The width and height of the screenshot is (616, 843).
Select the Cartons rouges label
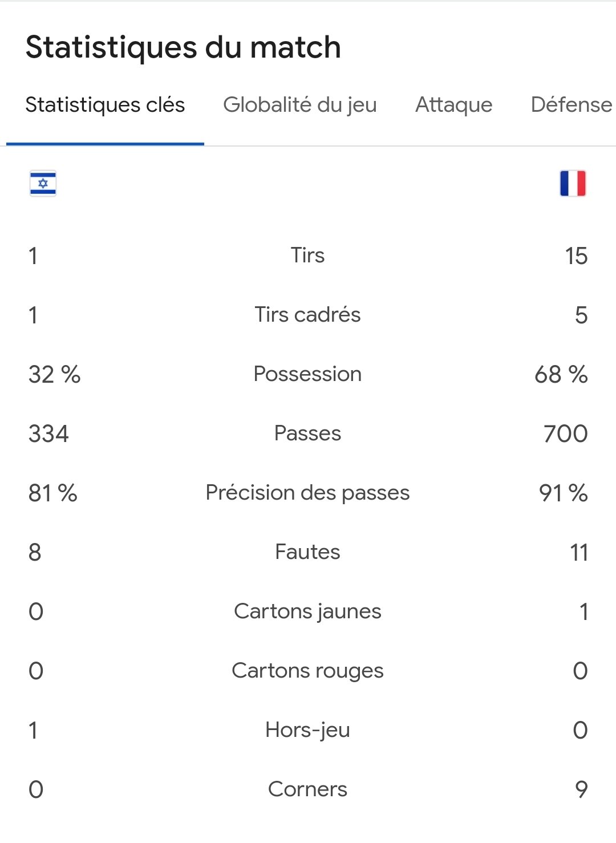[307, 671]
